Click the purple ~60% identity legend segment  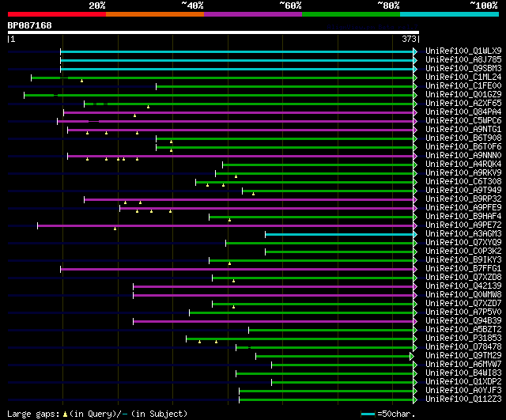pyautogui.click(x=253, y=14)
